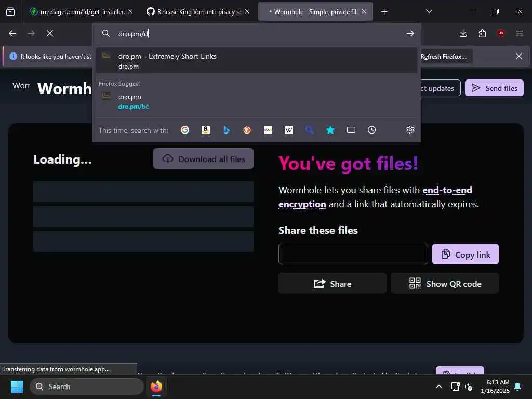Switch to the mediaget.com tab
The image size is (532, 399).
click(82, 11)
